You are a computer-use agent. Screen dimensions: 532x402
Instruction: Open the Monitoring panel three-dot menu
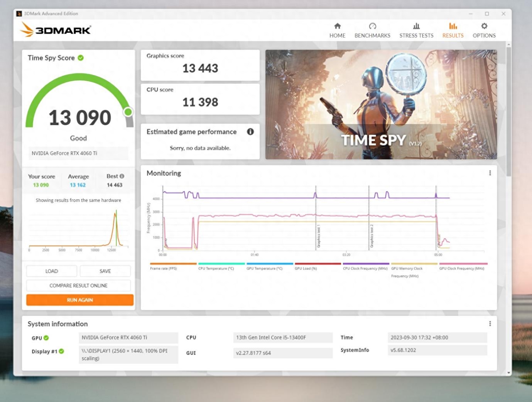pos(490,173)
